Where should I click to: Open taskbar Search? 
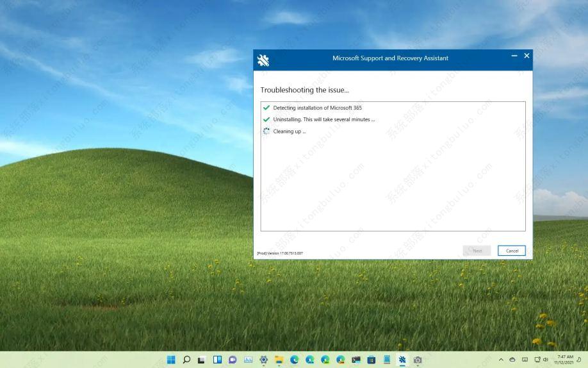186,360
